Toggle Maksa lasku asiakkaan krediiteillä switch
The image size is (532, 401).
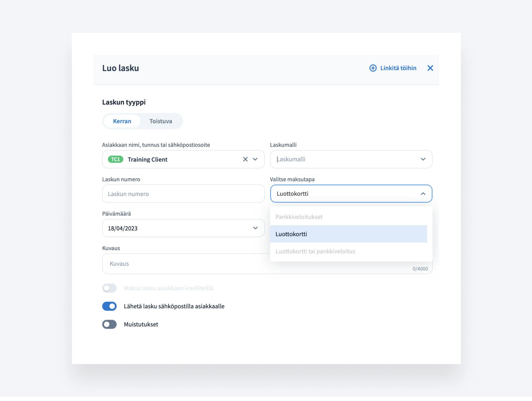pyautogui.click(x=109, y=288)
